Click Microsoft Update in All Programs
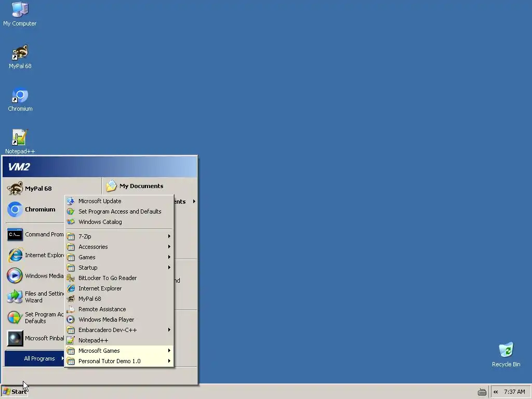Screen dimensions: 532x399 119,201
